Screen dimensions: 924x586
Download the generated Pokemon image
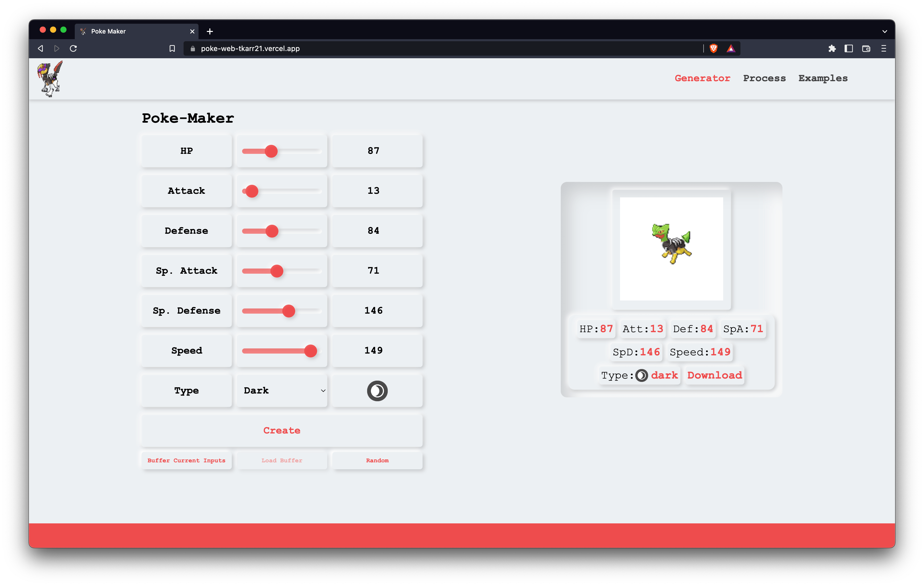point(714,375)
